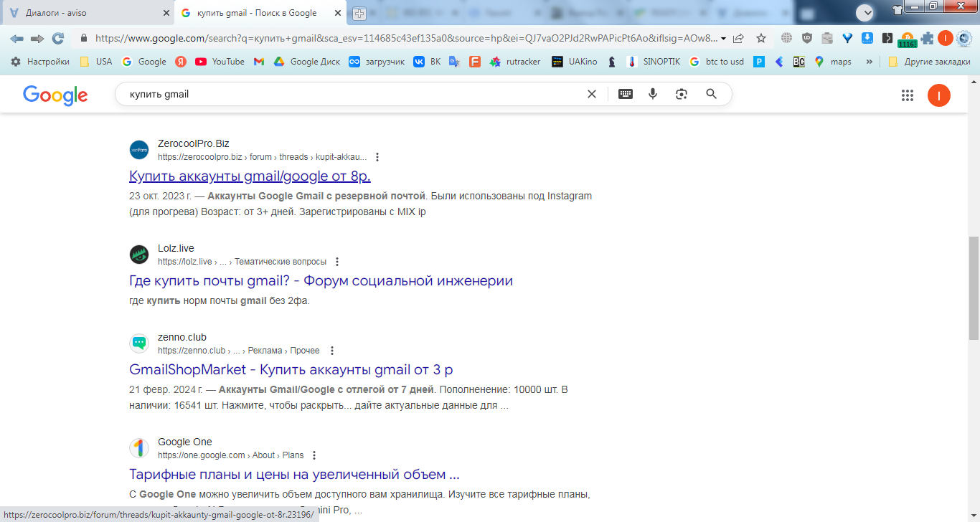Share this page from the address bar
The width and height of the screenshot is (980, 522).
[x=738, y=39]
